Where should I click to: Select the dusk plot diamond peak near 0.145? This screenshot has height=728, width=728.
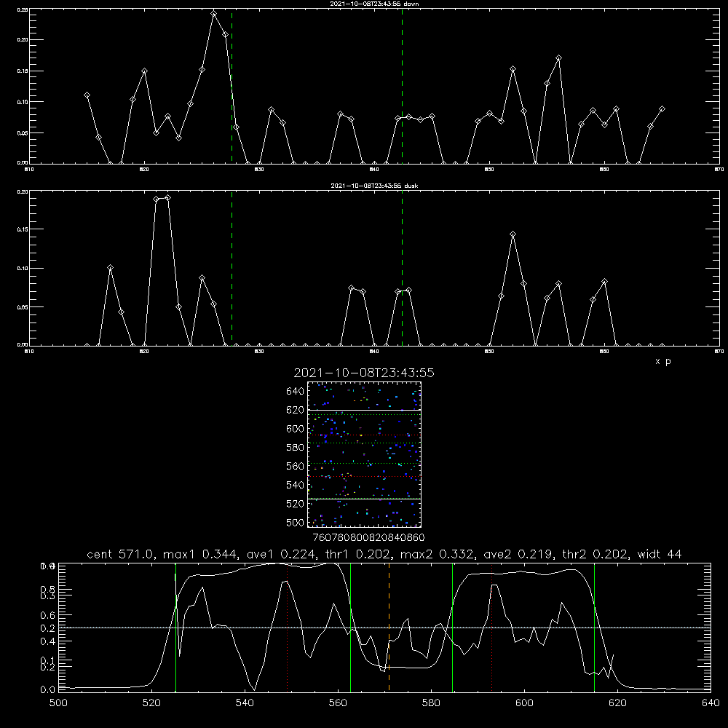(x=513, y=234)
